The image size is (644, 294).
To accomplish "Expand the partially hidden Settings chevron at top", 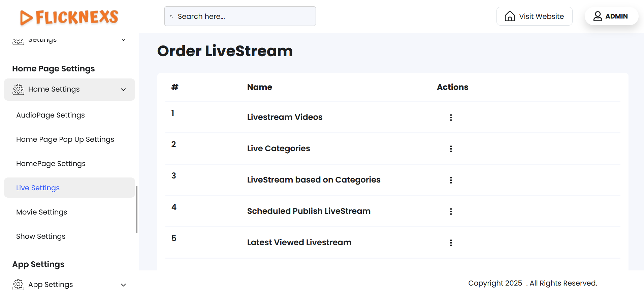I will [123, 40].
